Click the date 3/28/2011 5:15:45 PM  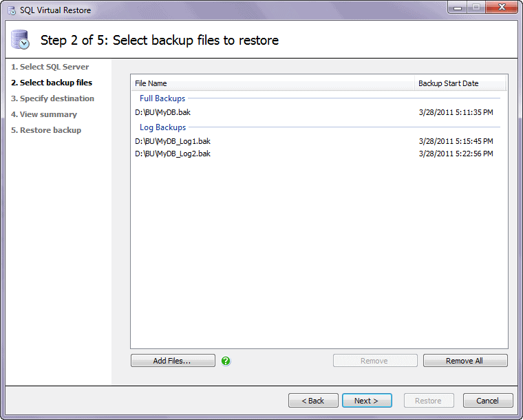pyautogui.click(x=456, y=141)
